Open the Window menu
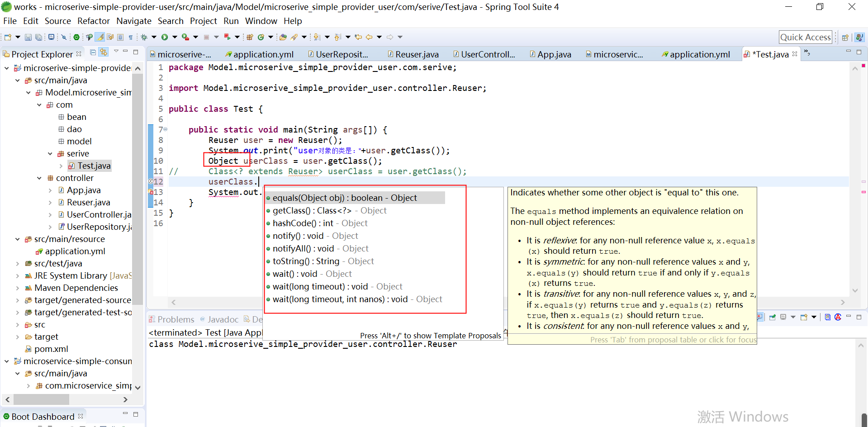 pyautogui.click(x=261, y=21)
